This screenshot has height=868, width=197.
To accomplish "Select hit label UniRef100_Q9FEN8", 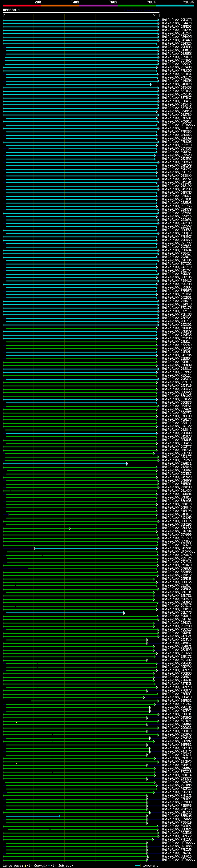I will coord(177,579).
